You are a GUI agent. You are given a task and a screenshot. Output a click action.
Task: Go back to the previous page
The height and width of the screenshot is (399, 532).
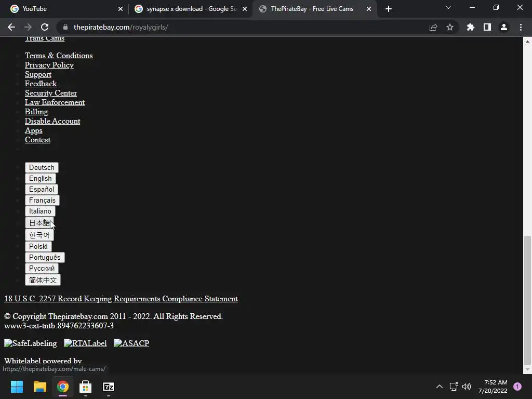coord(11,27)
